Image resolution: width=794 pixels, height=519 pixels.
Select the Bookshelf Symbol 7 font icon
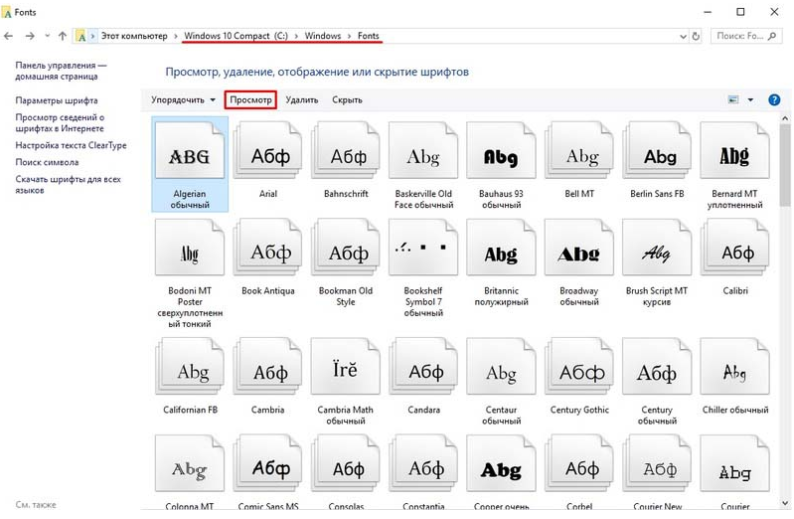pos(423,248)
